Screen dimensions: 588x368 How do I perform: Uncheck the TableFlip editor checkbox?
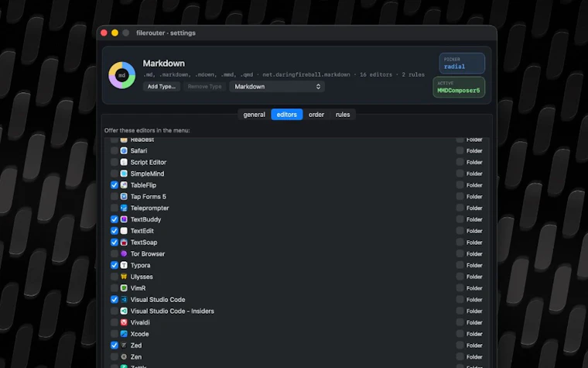(x=115, y=185)
